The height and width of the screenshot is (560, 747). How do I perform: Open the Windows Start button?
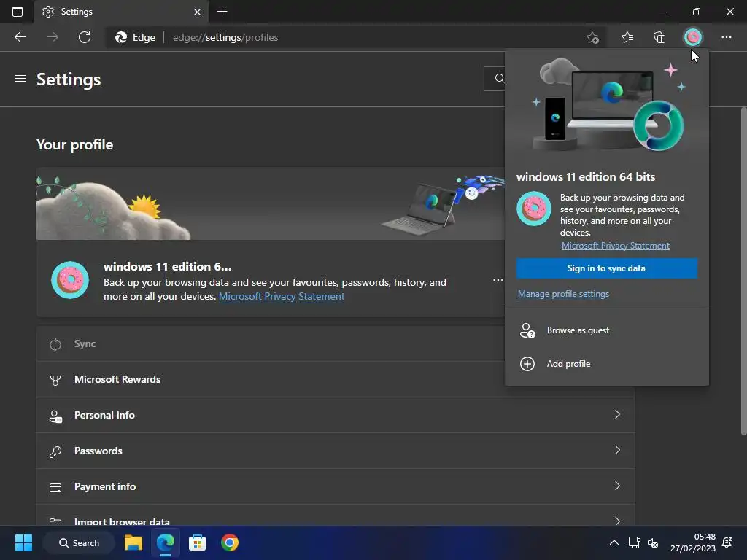click(x=23, y=542)
